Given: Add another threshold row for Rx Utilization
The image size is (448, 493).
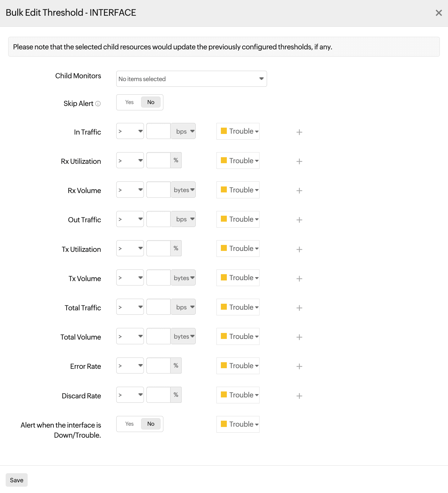Looking at the screenshot, I should pos(299,161).
